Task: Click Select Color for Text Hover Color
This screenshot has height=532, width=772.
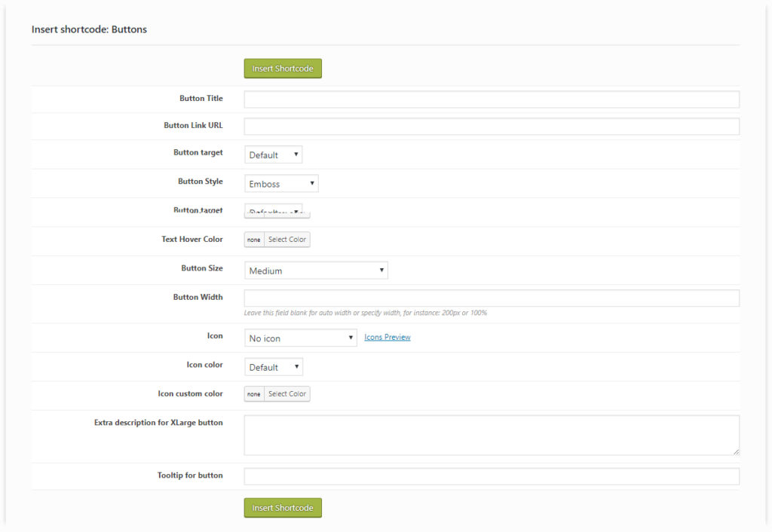Action: click(x=287, y=240)
